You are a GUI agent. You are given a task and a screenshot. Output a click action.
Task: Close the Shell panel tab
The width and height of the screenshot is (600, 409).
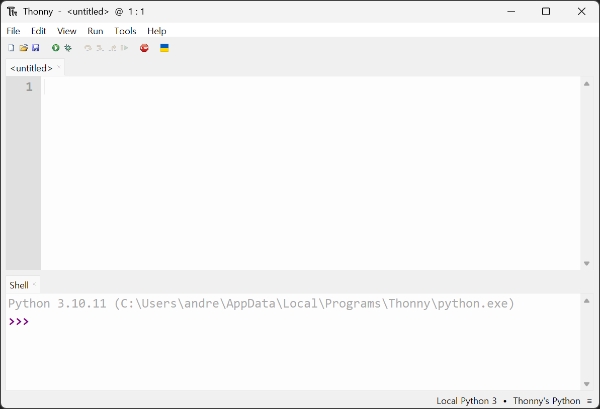coord(34,284)
